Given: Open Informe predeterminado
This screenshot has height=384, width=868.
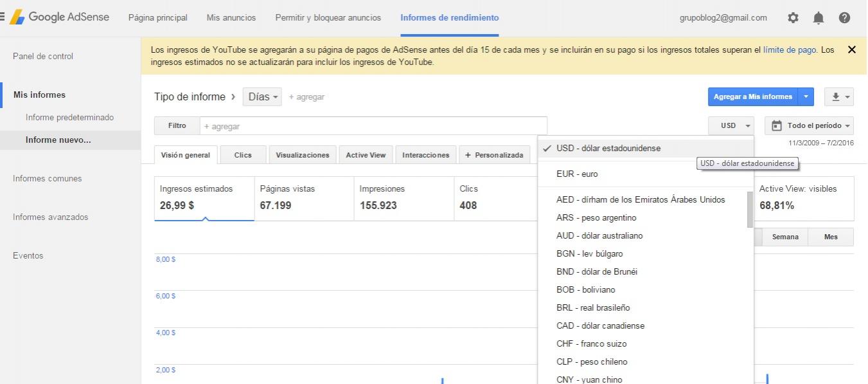Looking at the screenshot, I should point(69,117).
